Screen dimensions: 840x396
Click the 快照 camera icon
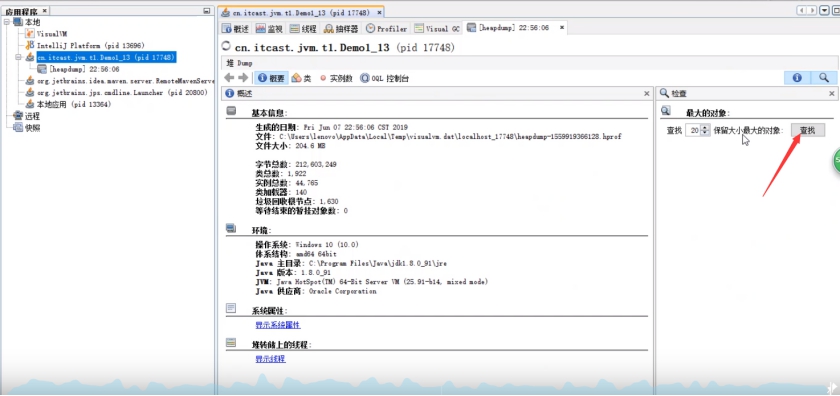tap(19, 128)
